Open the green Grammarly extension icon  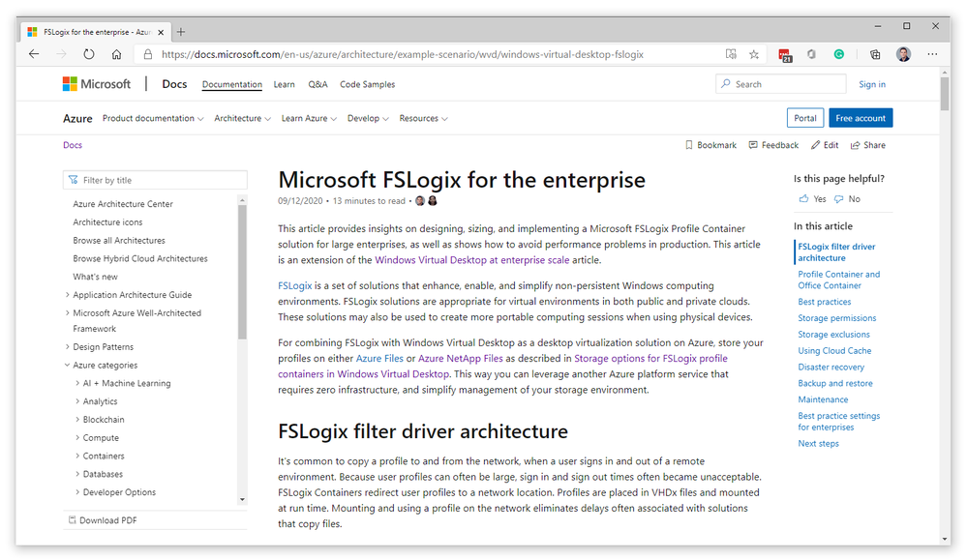click(838, 54)
